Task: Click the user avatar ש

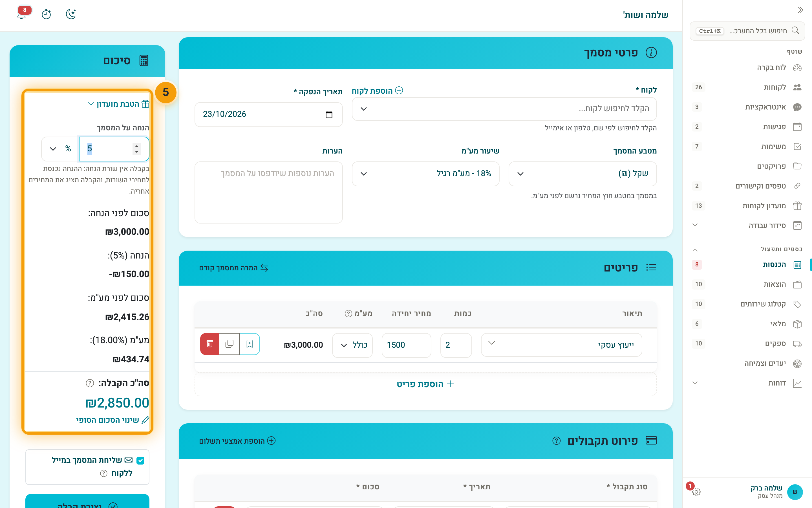Action: point(795,492)
